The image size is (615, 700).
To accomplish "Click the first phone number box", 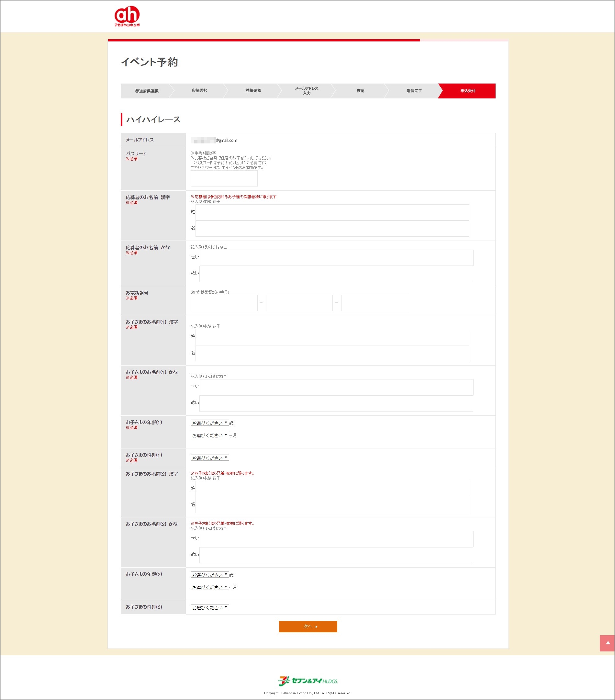I will 224,303.
